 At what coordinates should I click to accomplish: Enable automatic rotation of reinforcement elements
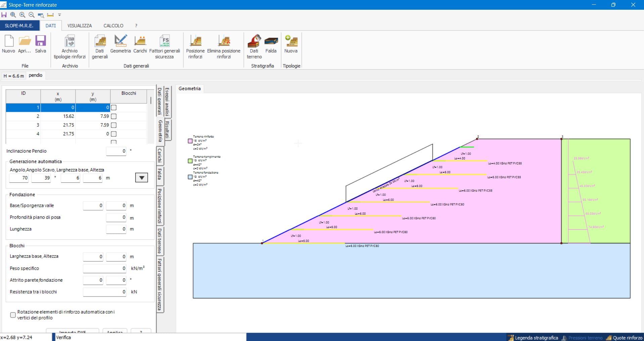(x=13, y=315)
